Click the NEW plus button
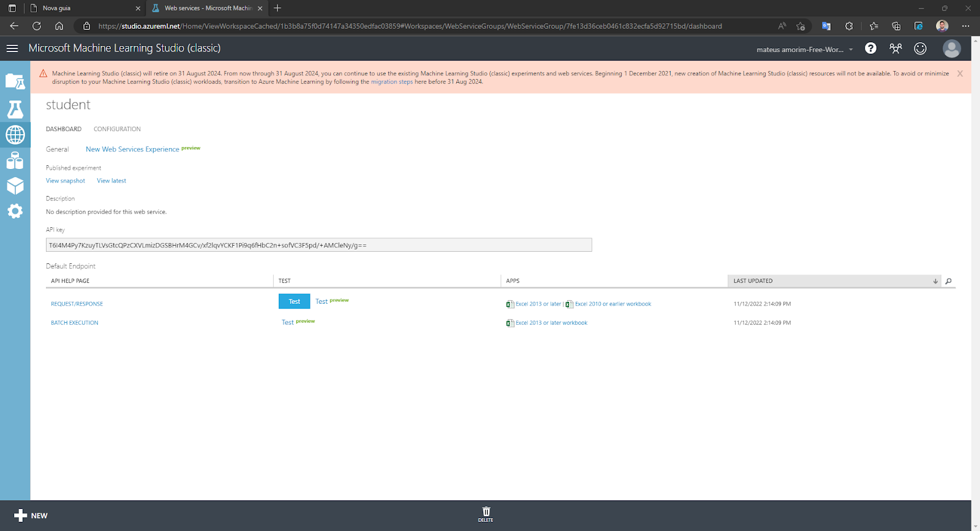 pyautogui.click(x=31, y=516)
